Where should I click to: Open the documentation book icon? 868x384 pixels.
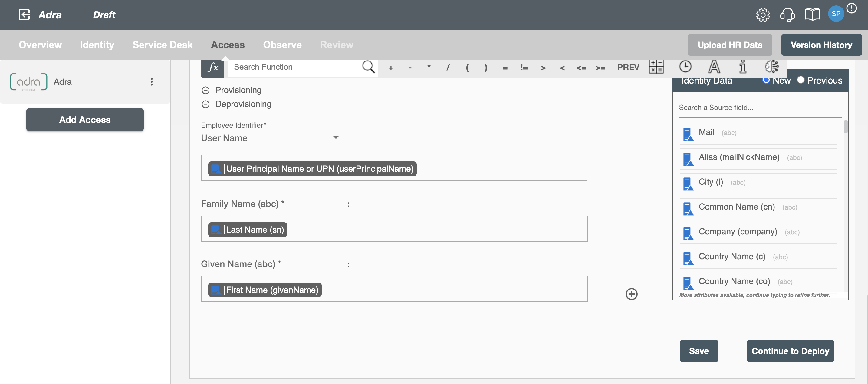pyautogui.click(x=812, y=15)
